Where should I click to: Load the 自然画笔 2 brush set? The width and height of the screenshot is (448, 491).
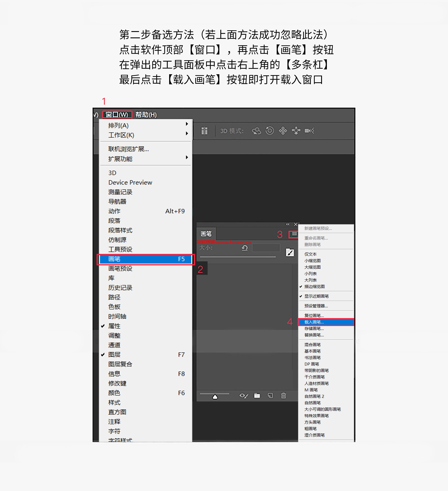pyautogui.click(x=326, y=396)
